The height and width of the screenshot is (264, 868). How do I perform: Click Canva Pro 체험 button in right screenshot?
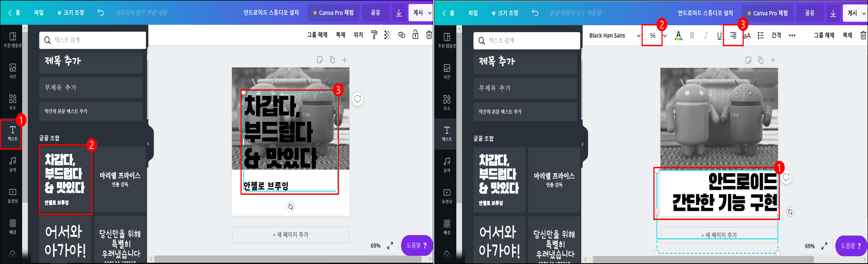point(767,13)
